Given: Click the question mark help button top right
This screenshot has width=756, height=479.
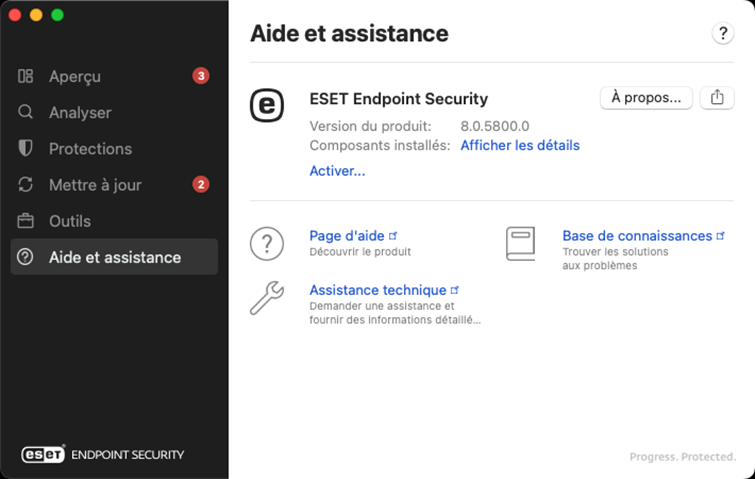Looking at the screenshot, I should [723, 34].
